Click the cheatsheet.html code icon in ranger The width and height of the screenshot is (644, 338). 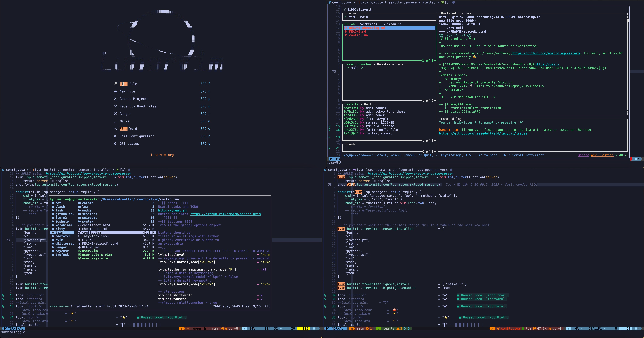(x=80, y=225)
